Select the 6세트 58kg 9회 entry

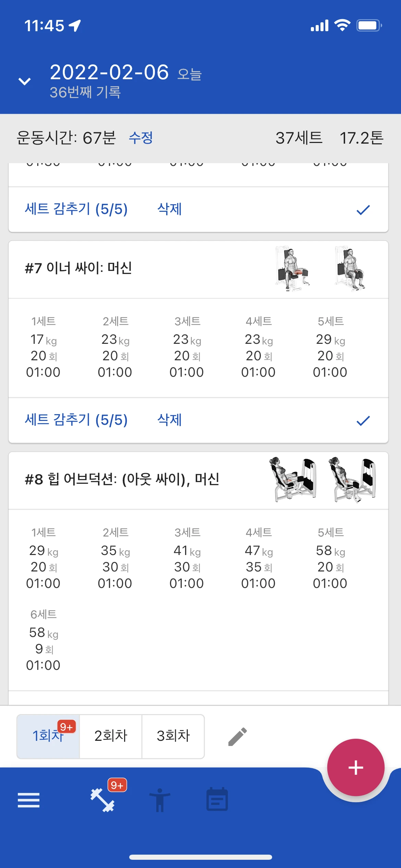(43, 640)
